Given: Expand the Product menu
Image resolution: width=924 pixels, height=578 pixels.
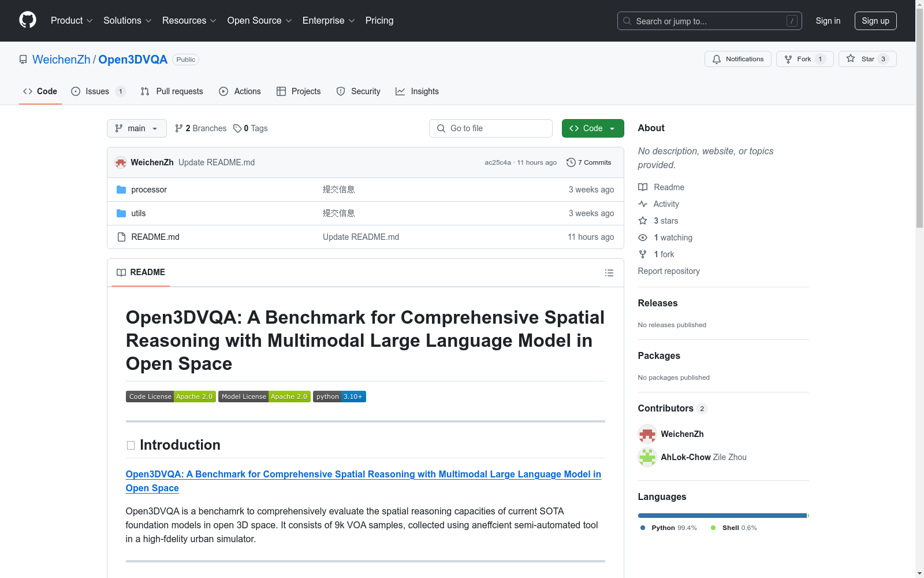Looking at the screenshot, I should coord(72,21).
